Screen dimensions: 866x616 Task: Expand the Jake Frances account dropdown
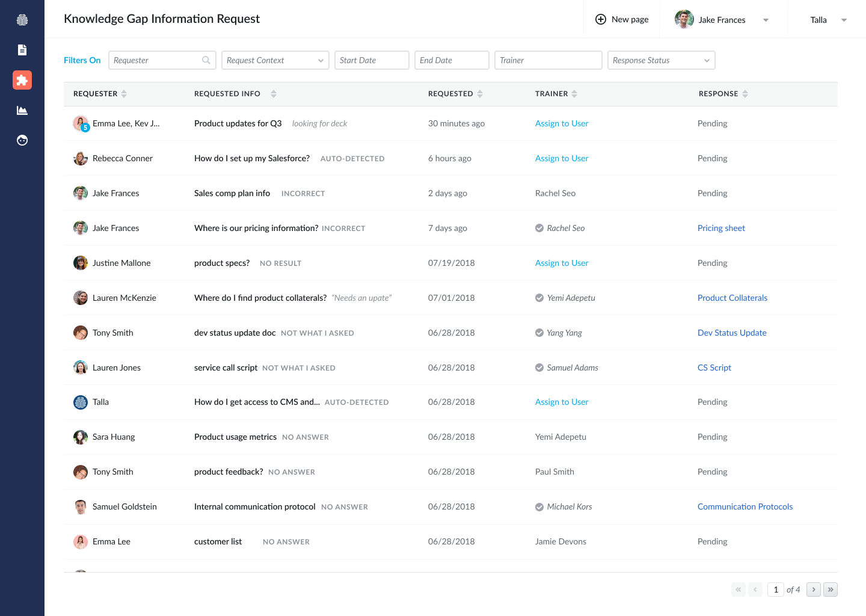tap(766, 20)
